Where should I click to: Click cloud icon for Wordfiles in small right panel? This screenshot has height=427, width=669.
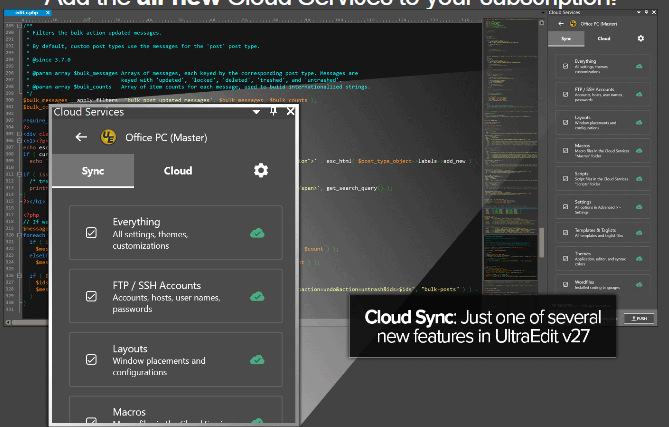639,285
